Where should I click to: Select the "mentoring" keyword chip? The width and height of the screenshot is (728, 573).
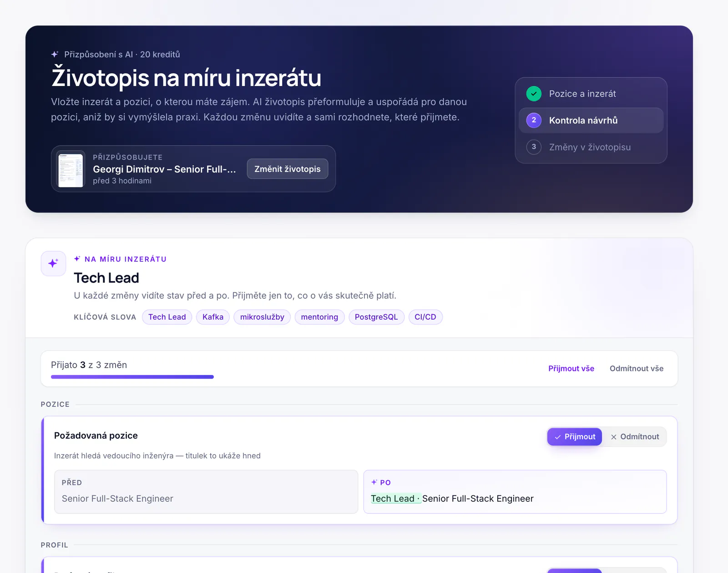click(x=319, y=317)
